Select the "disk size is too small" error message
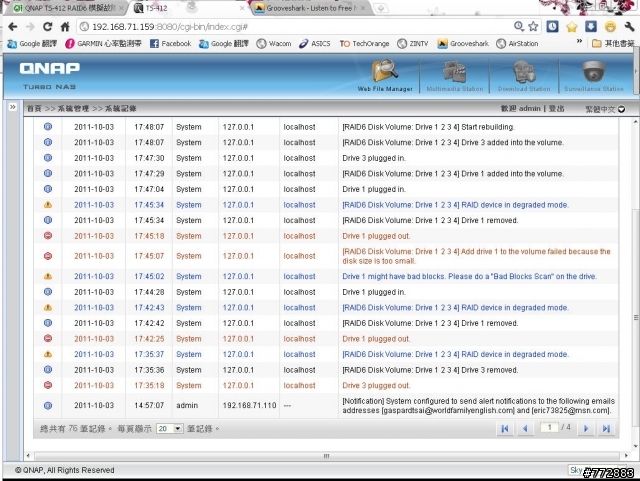Image resolution: width=640 pixels, height=481 pixels. click(476, 256)
